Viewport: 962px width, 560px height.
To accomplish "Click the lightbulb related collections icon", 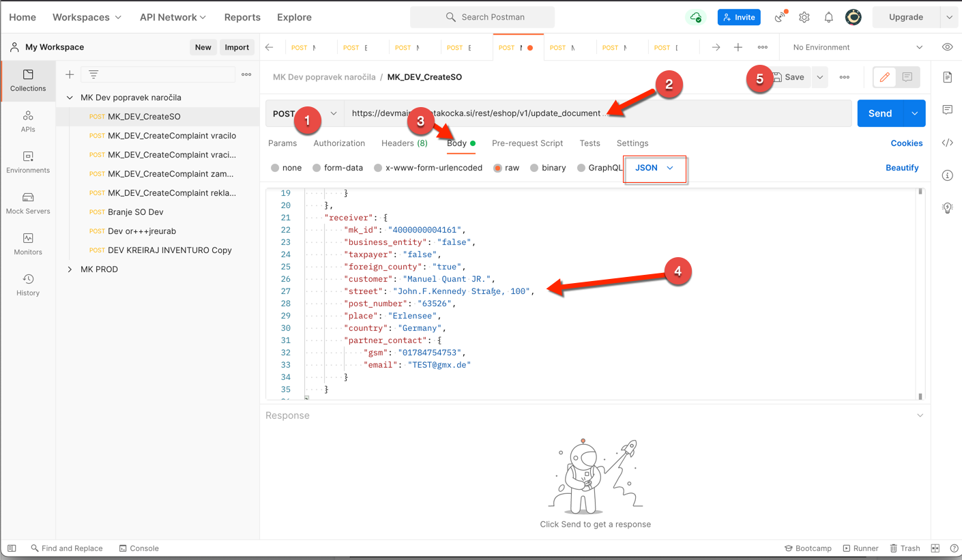I will pos(948,208).
